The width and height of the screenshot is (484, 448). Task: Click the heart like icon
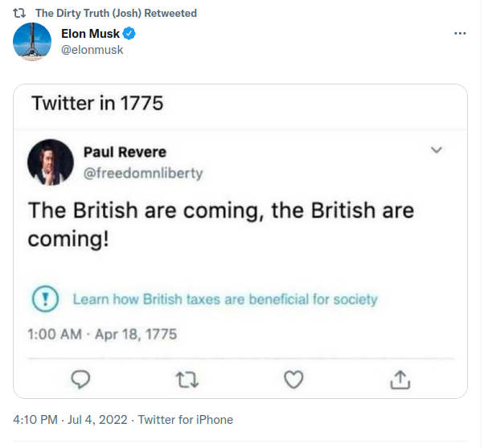point(295,378)
